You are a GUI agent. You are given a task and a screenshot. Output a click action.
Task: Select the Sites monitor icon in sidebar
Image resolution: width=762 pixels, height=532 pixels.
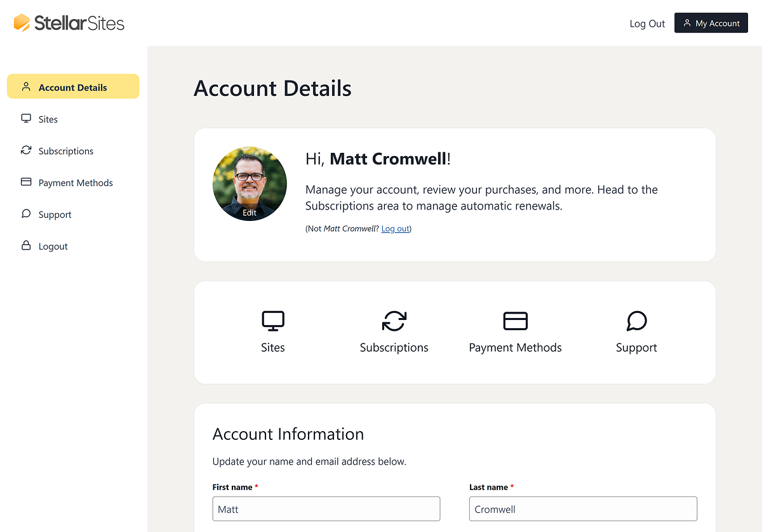point(25,118)
